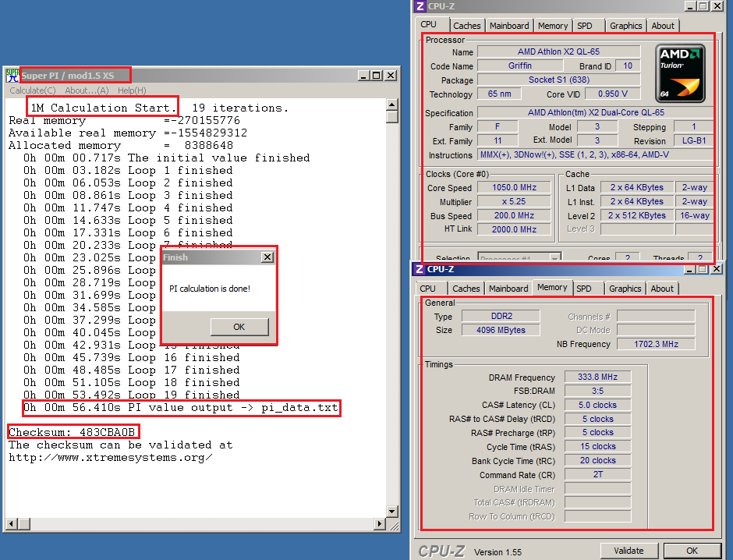Select Memory tab in lower CPU-Z window
733x560 pixels.
(552, 288)
